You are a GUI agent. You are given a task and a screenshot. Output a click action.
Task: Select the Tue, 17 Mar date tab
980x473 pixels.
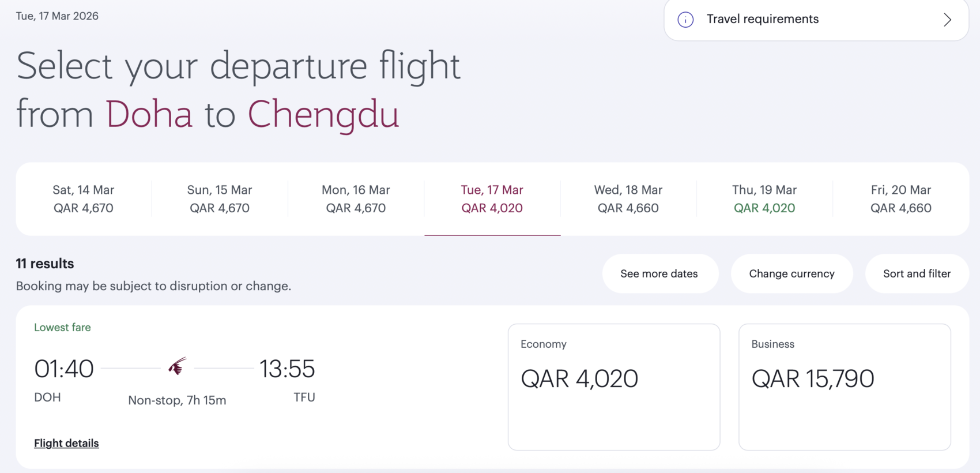[492, 199]
